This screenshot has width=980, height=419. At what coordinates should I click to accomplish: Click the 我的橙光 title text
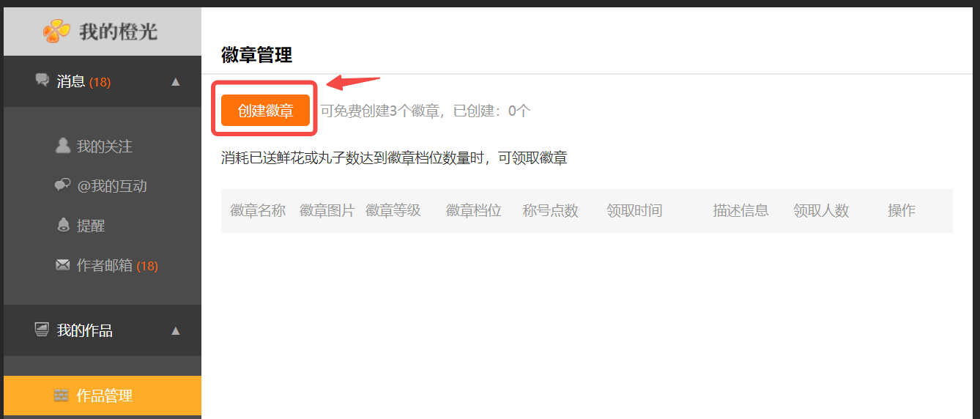coord(119,31)
